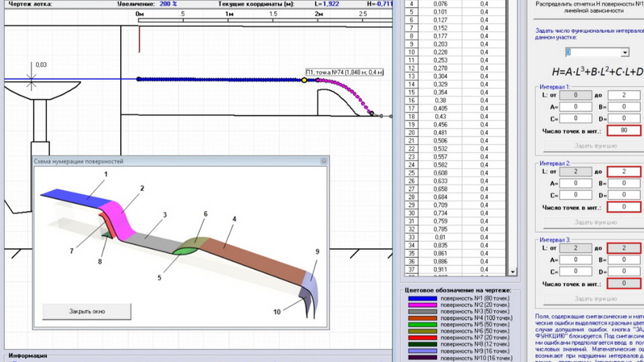Image resolution: width=644 pixels, height=362 pixels.
Task: Click green swatch for surface №5
Action: click(422, 325)
